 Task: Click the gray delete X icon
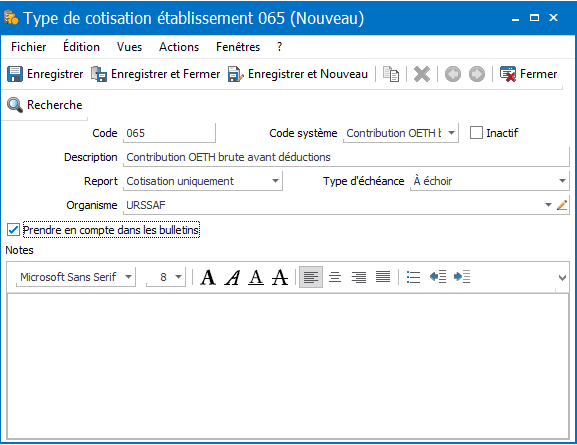coord(422,74)
